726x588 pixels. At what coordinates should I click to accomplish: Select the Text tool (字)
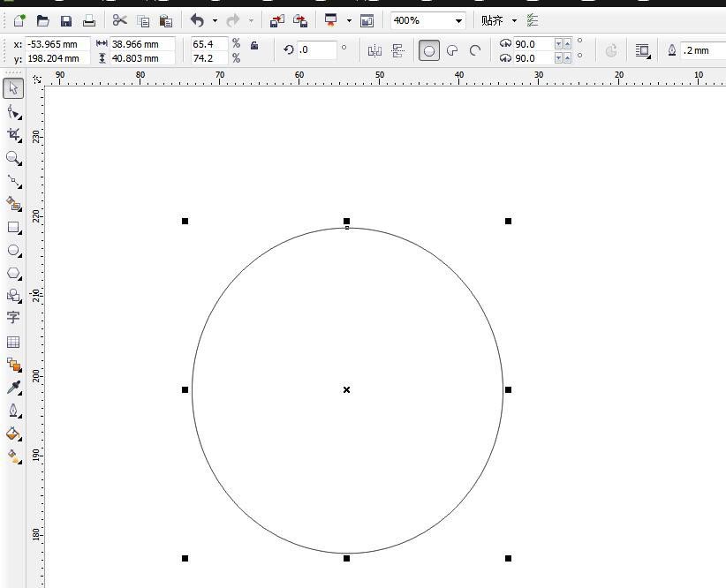13,317
